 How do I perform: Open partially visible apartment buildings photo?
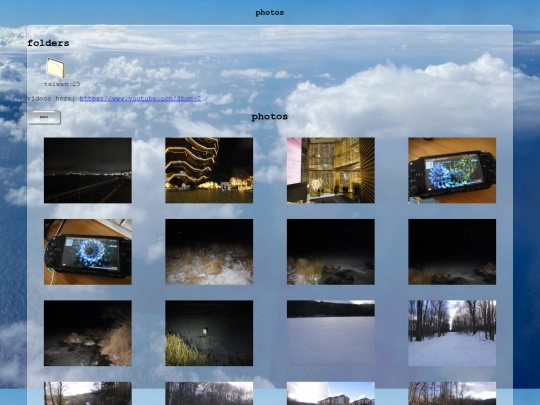[x=331, y=393]
